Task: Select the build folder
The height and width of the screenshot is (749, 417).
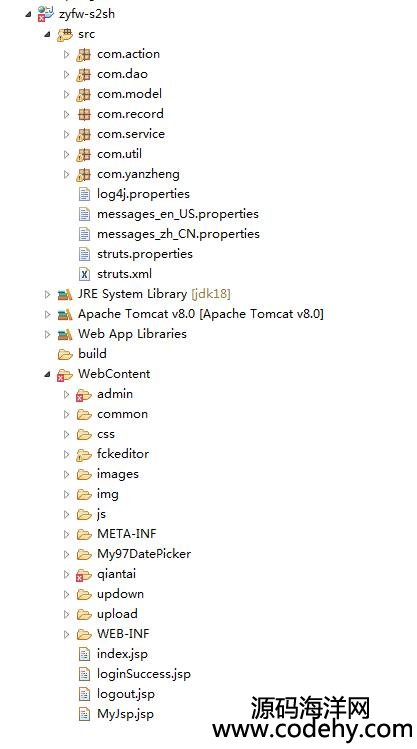Action: [92, 354]
